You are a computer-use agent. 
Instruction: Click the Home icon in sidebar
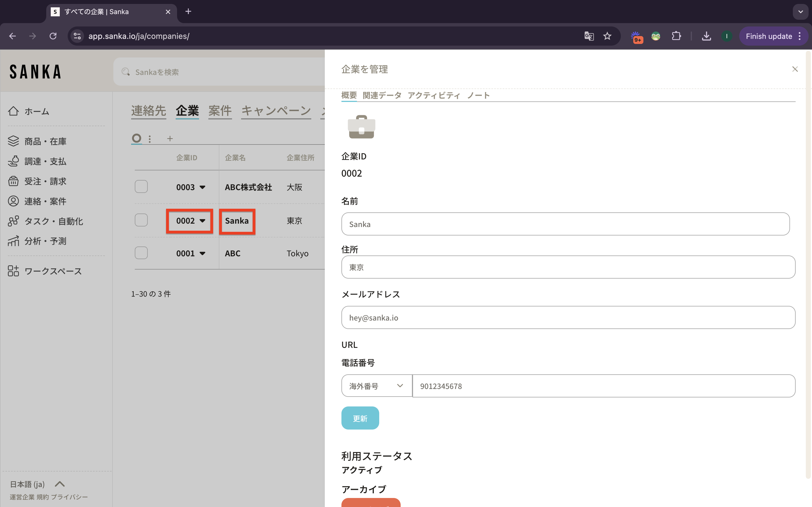coord(14,111)
